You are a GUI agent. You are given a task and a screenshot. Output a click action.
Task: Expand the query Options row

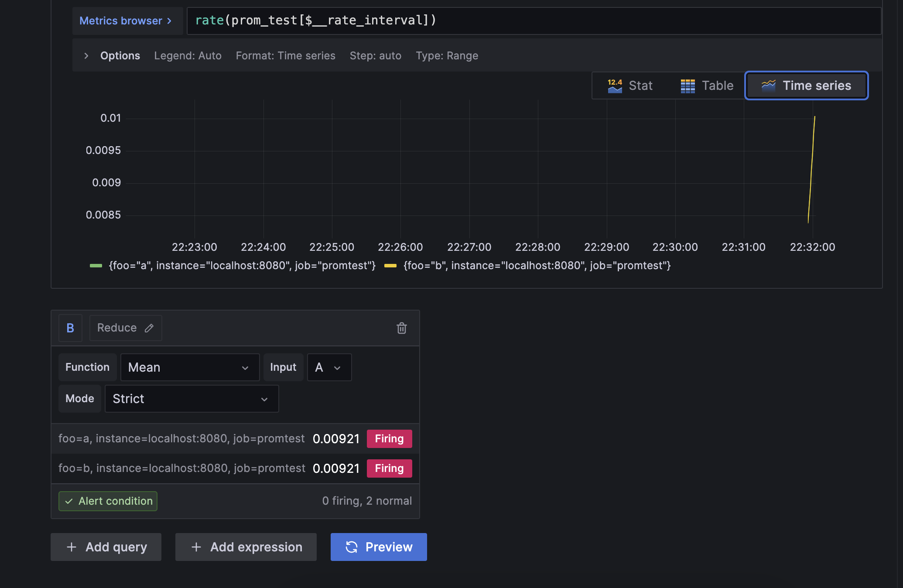[86, 56]
